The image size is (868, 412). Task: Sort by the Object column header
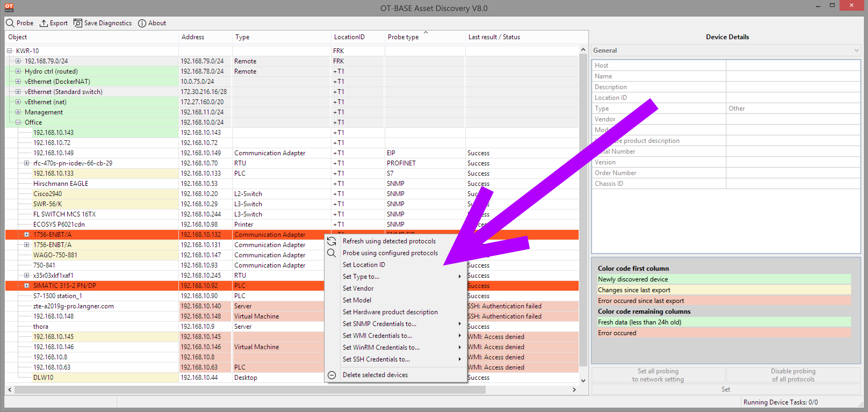coord(92,37)
